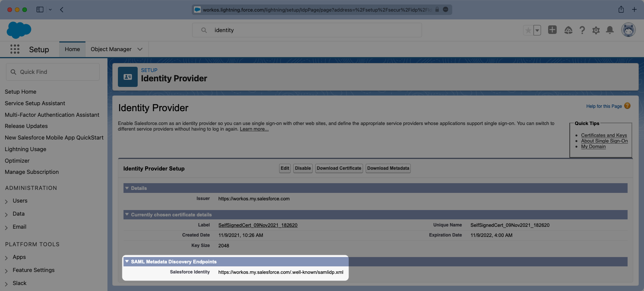Screen dimensions: 644x291
Task: Click the Edit button
Action: pos(285,168)
